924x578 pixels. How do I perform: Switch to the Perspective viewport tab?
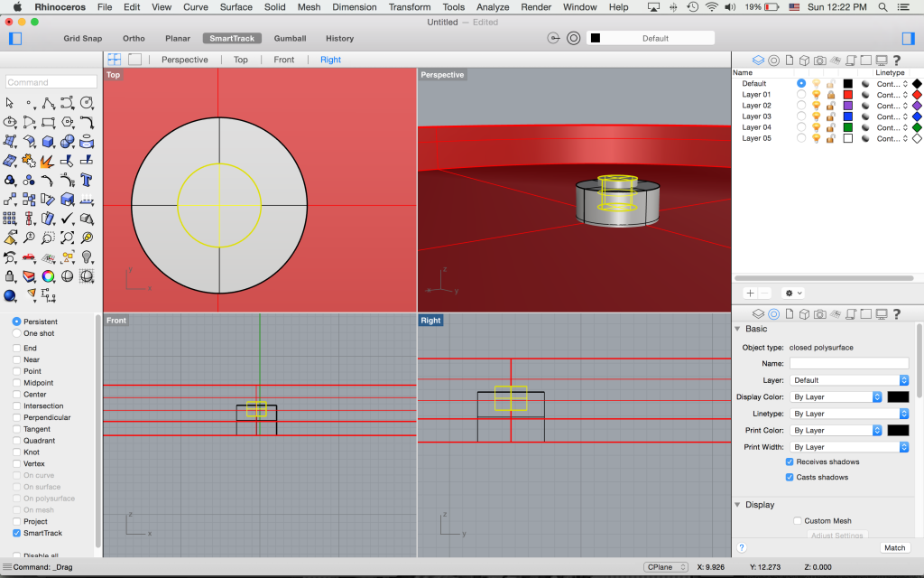[x=184, y=60]
